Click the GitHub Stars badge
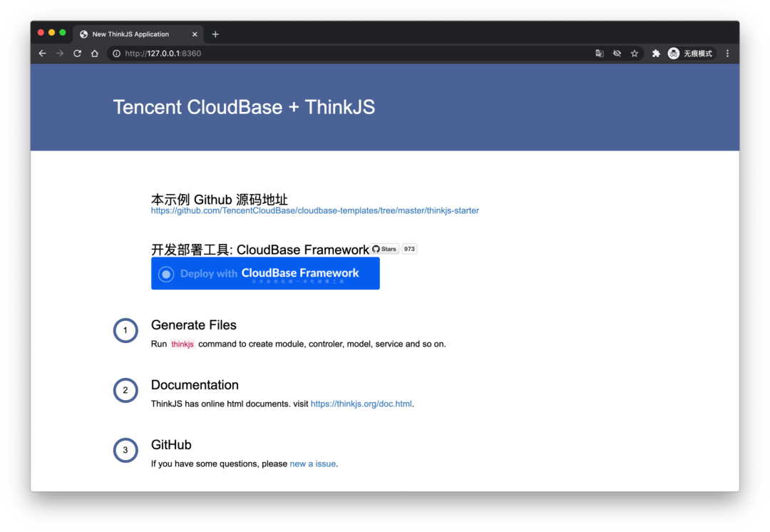This screenshot has height=532, width=770. click(384, 249)
